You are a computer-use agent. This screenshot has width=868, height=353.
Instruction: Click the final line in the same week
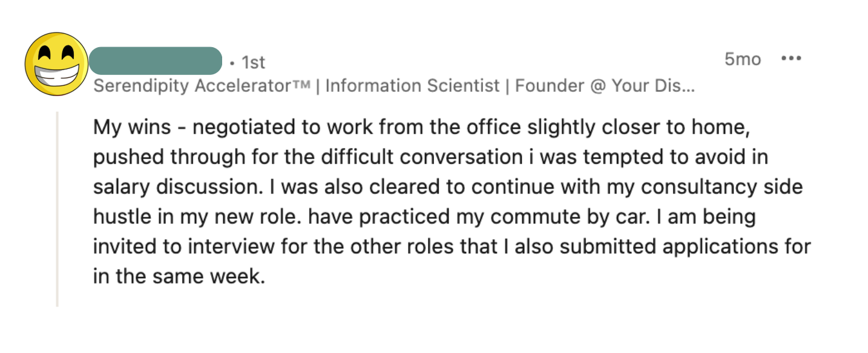[x=179, y=276]
